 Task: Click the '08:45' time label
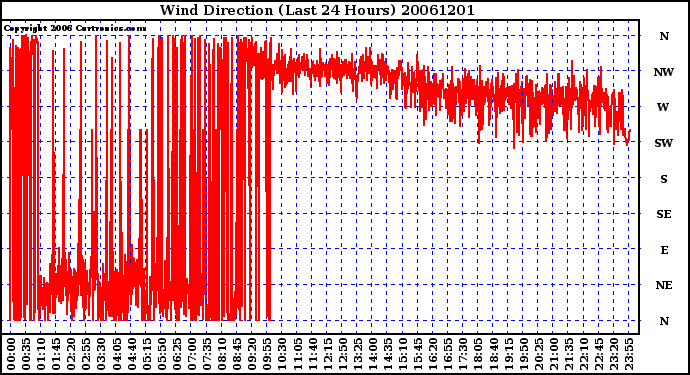(x=237, y=354)
